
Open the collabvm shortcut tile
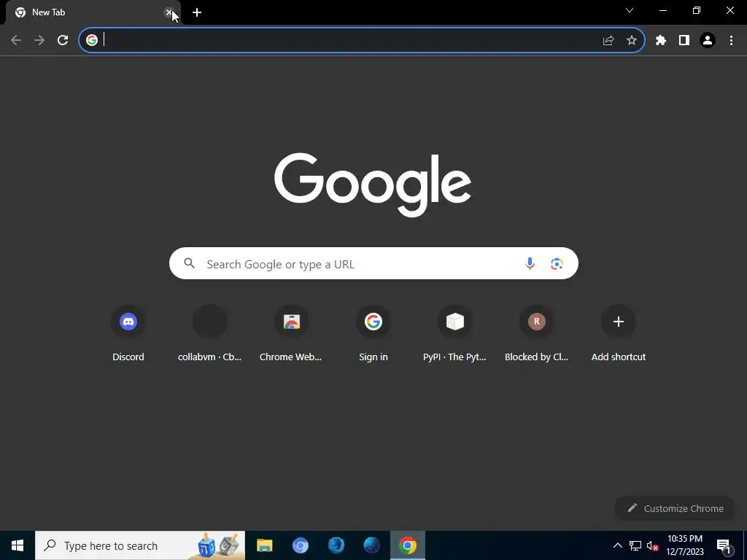click(x=209, y=332)
